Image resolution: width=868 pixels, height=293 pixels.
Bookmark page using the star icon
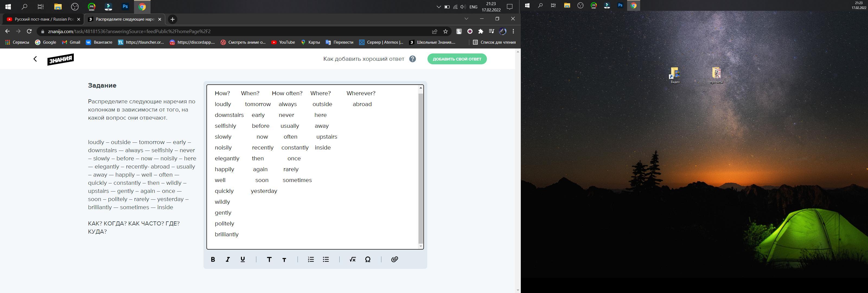pos(445,31)
